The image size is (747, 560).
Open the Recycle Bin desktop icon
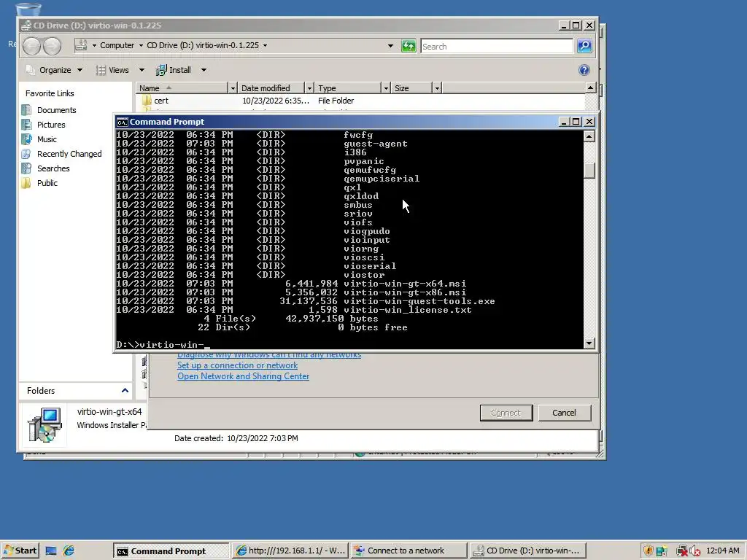pos(28,9)
